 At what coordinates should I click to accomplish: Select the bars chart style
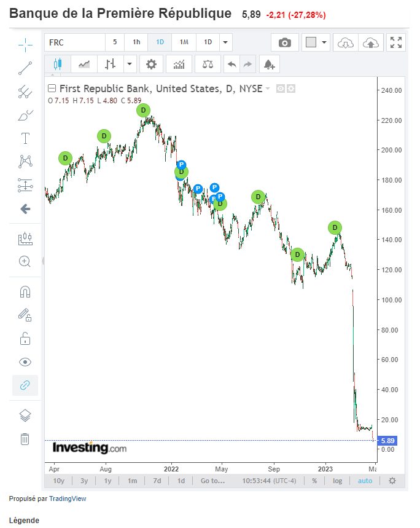(x=111, y=64)
